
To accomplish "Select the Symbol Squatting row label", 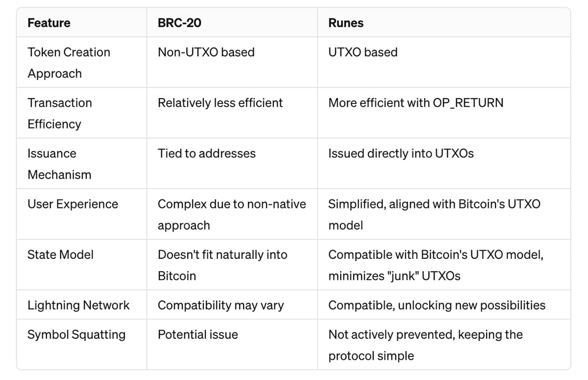I will coord(76,334).
